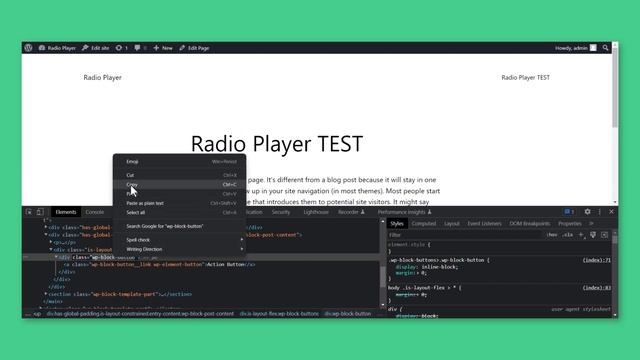Select the DOM Breakpoints sidebar tab

pyautogui.click(x=529, y=224)
